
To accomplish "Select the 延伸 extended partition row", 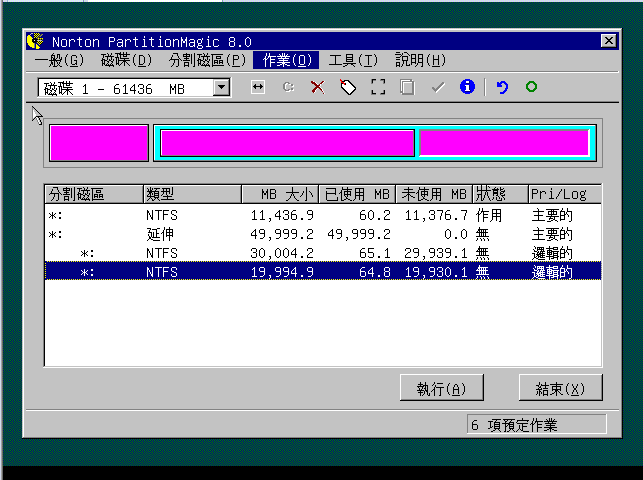I will click(x=323, y=234).
